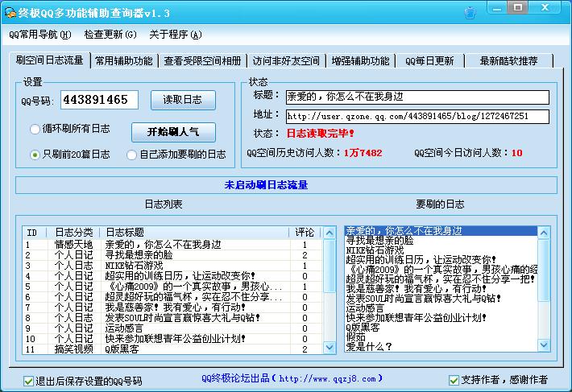Click the red 日志读取完毕 status text

point(321,134)
